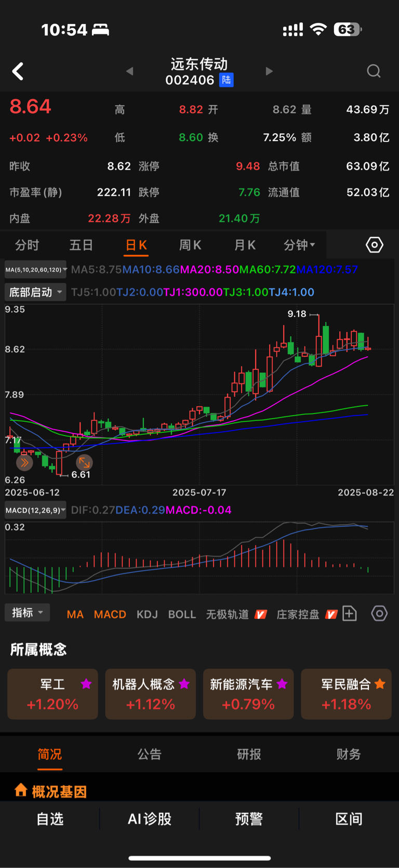Open the 公告 tab
399x868 pixels.
150,754
